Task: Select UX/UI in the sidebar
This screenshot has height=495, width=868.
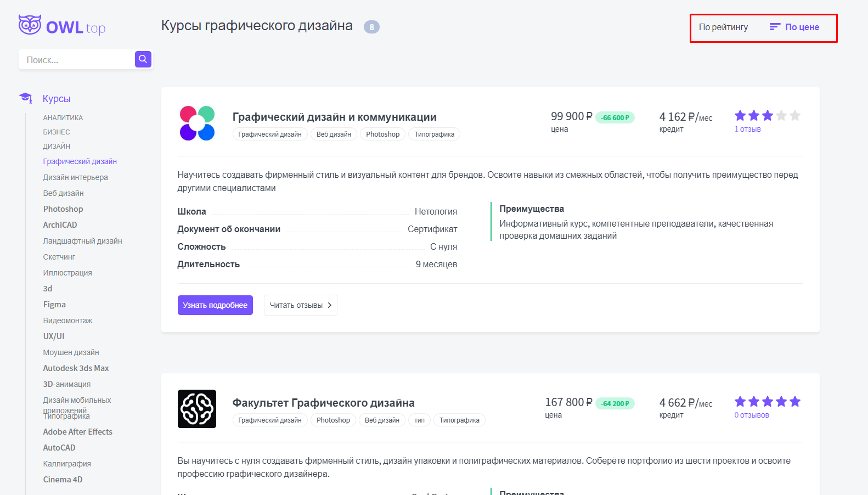Action: coord(54,336)
